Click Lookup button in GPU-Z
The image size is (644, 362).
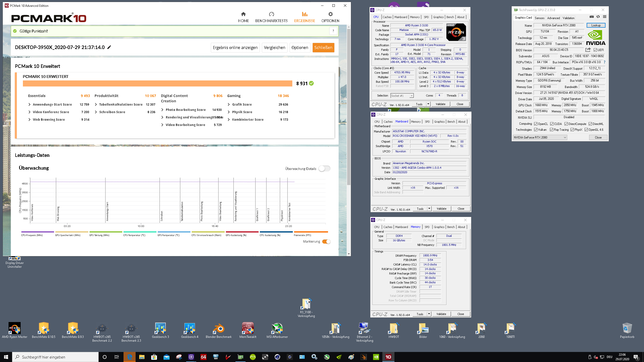coord(596,25)
